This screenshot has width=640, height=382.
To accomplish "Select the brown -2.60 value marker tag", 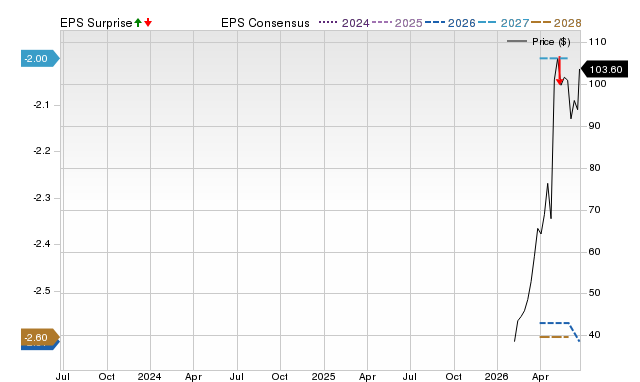I will click(40, 338).
